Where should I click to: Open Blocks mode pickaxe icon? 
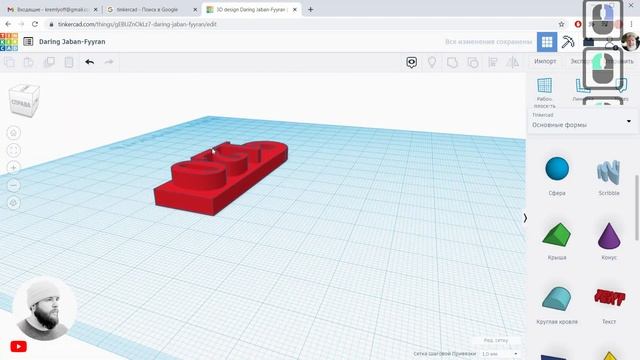click(568, 42)
